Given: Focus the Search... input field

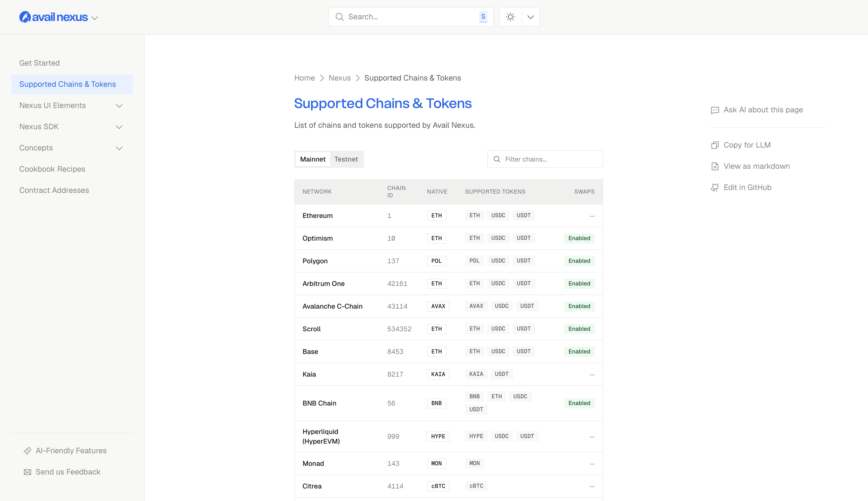Looking at the screenshot, I should (x=411, y=17).
